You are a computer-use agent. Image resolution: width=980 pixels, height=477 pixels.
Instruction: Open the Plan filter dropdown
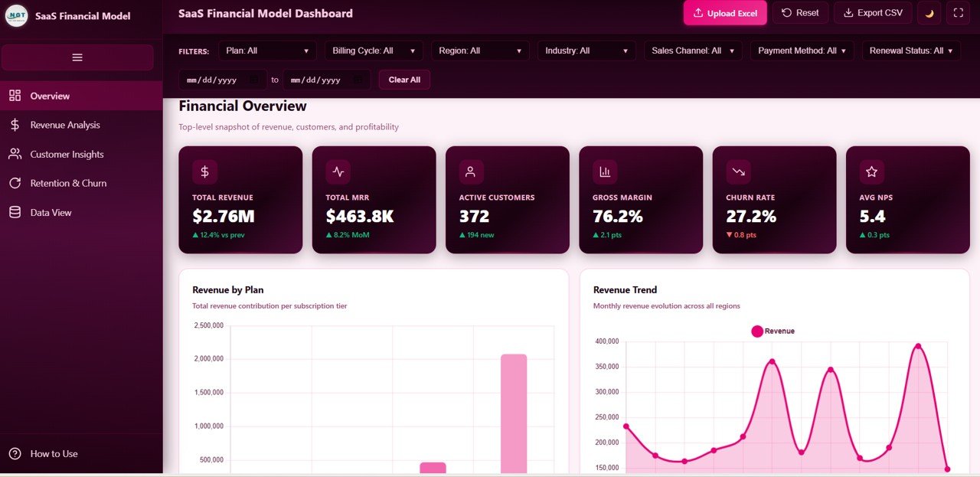tap(266, 50)
